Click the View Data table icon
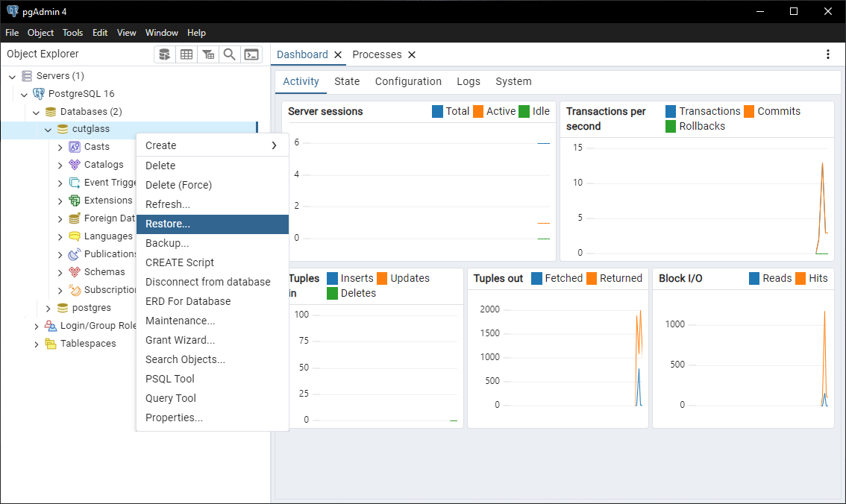The width and height of the screenshot is (846, 504). click(187, 54)
